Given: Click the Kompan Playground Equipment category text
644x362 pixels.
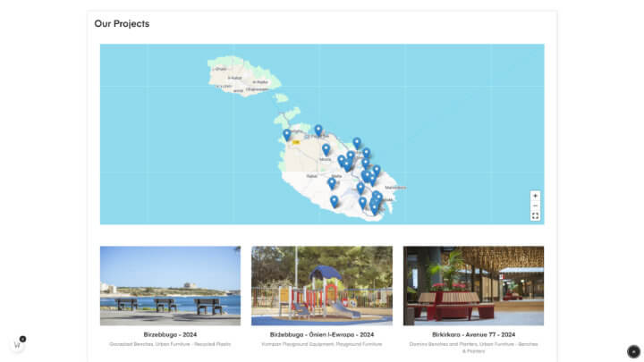Looking at the screenshot, I should [321, 343].
